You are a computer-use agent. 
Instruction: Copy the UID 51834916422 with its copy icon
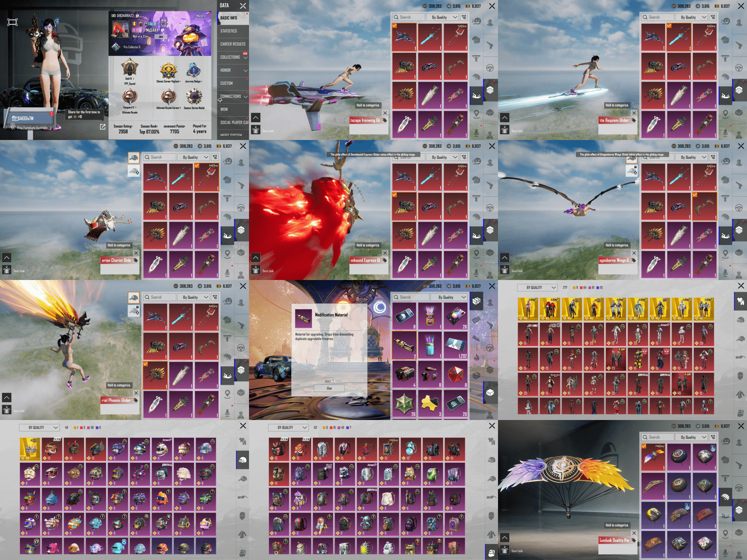point(137,16)
